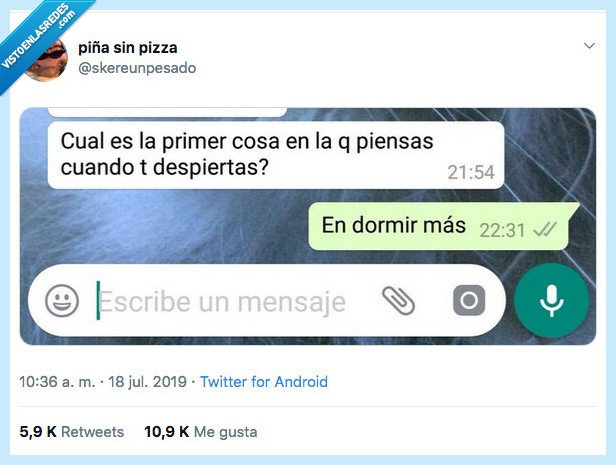
Task: Open the tweet options chevron
Action: point(589,46)
